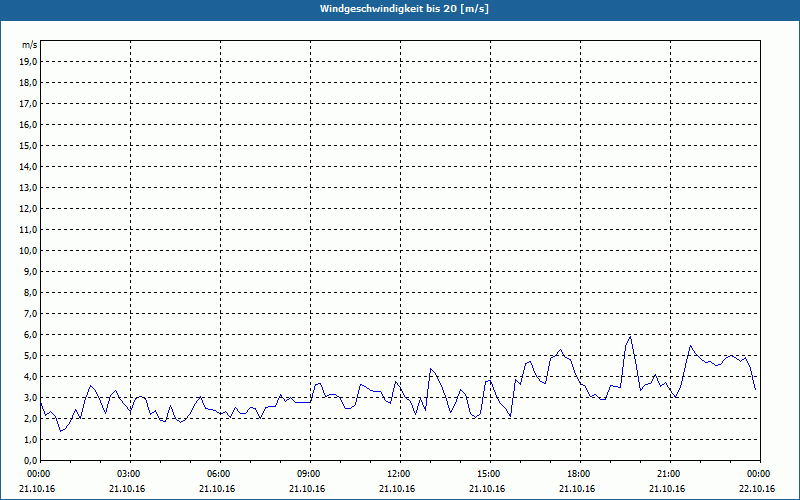Click the 03:00 time axis label
This screenshot has width=800, height=500.
pos(127,474)
